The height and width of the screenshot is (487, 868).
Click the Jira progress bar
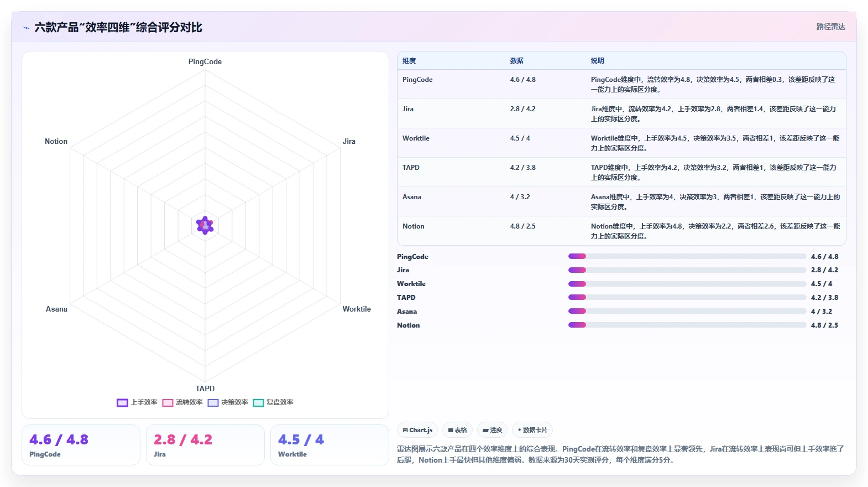[x=687, y=270]
